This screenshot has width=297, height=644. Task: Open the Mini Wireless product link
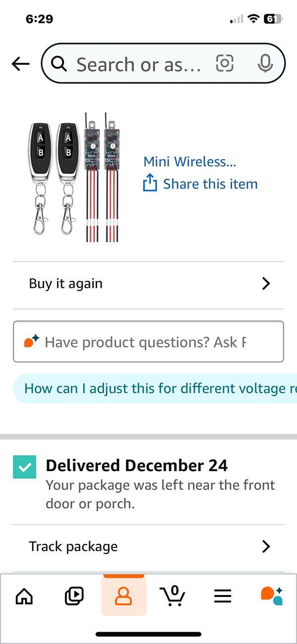190,161
